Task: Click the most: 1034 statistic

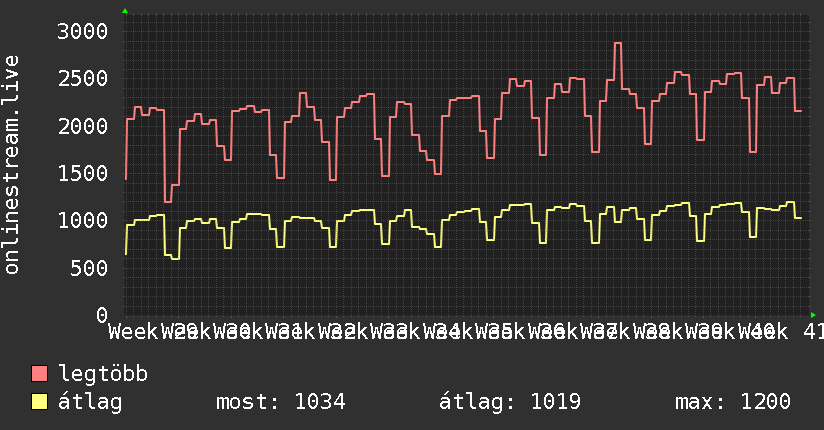Action: (x=281, y=402)
